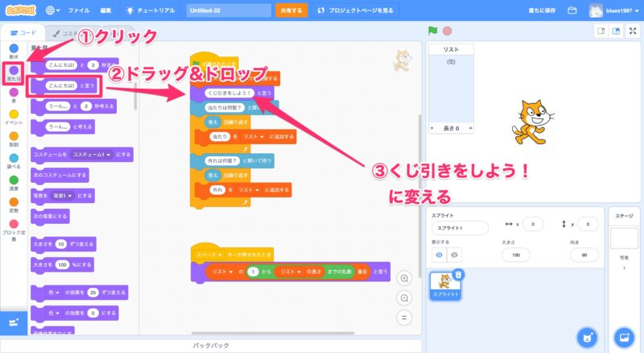Open the add extension button

[x=13, y=321]
